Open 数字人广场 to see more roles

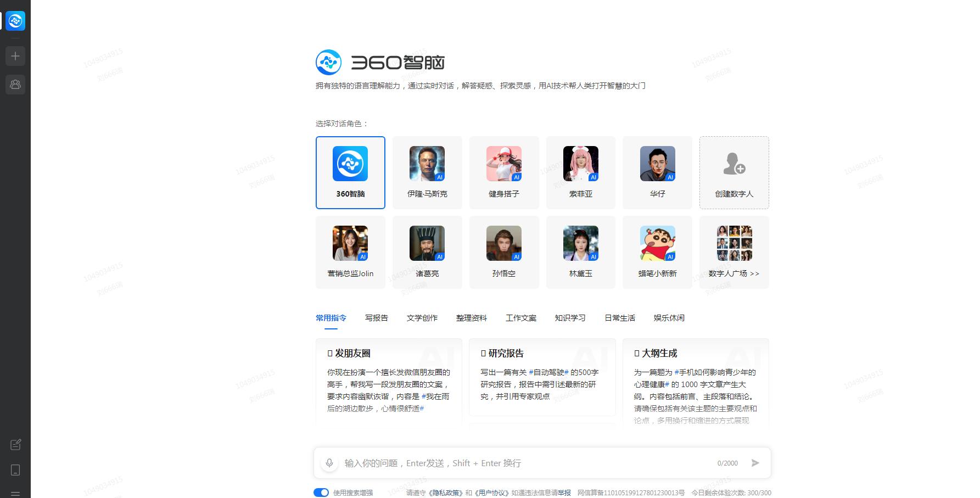[x=734, y=252]
